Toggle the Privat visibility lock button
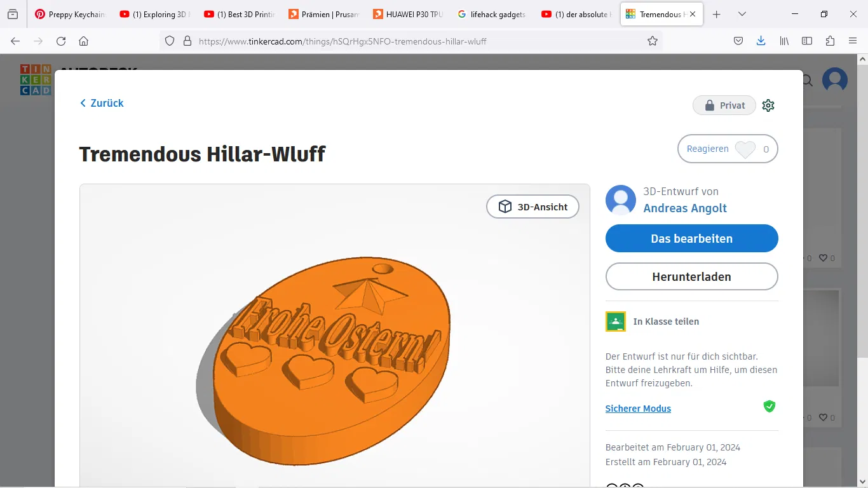868x488 pixels. click(x=724, y=105)
